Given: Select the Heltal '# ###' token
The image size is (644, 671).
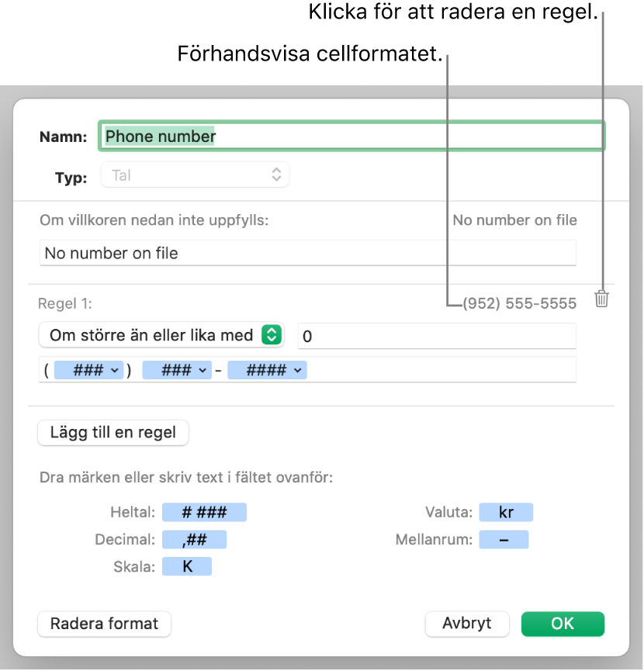Looking at the screenshot, I should (204, 512).
